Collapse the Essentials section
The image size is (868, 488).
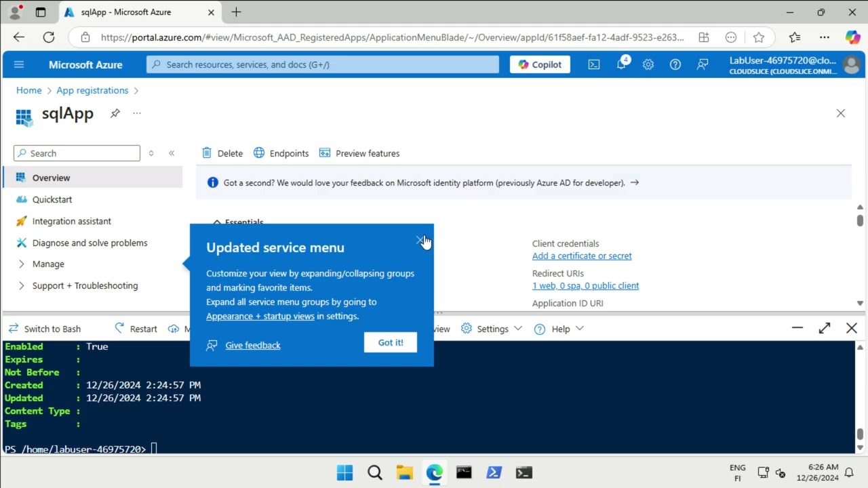238,222
